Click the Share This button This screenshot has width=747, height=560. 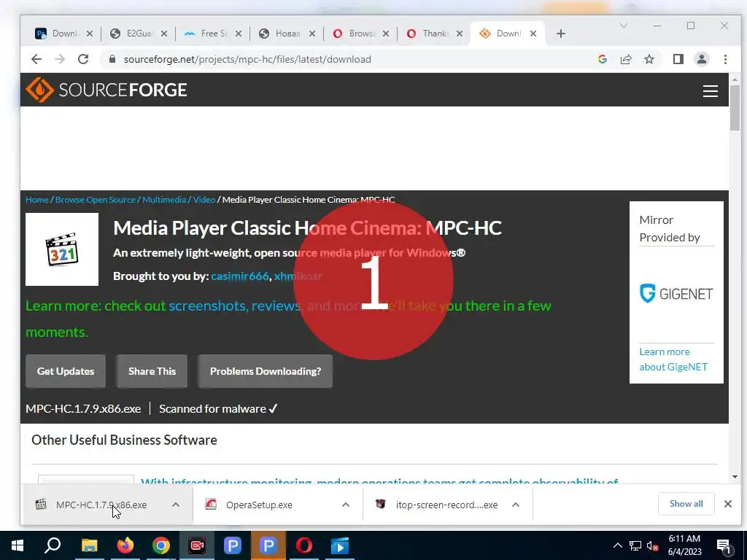152,371
